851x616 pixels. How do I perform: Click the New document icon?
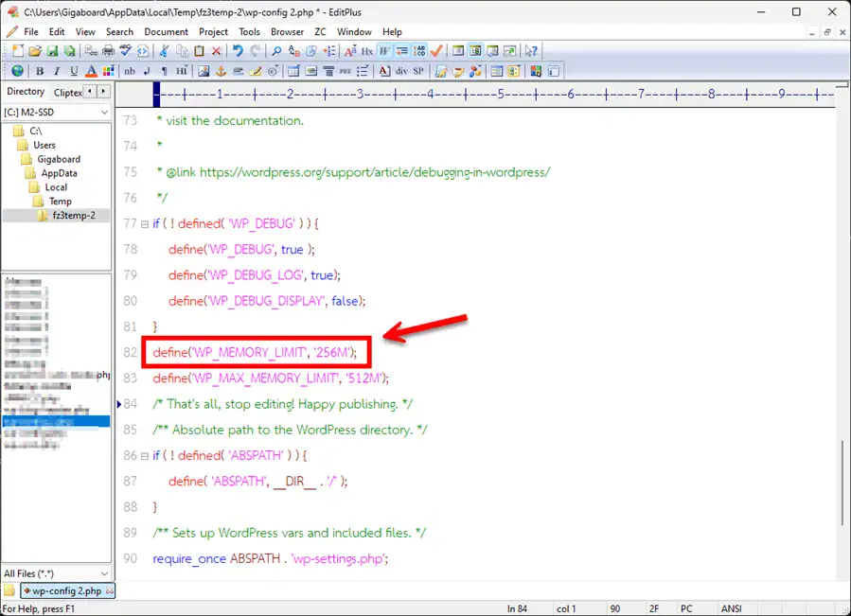pyautogui.click(x=18, y=51)
